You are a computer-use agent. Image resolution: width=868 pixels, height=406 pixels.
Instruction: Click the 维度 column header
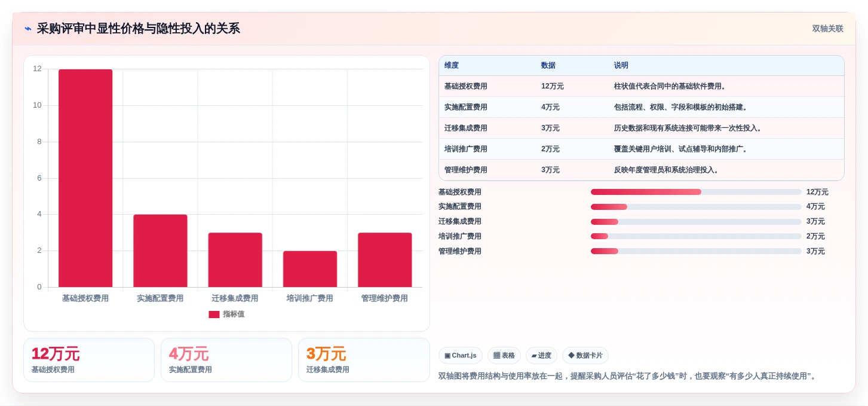[452, 66]
